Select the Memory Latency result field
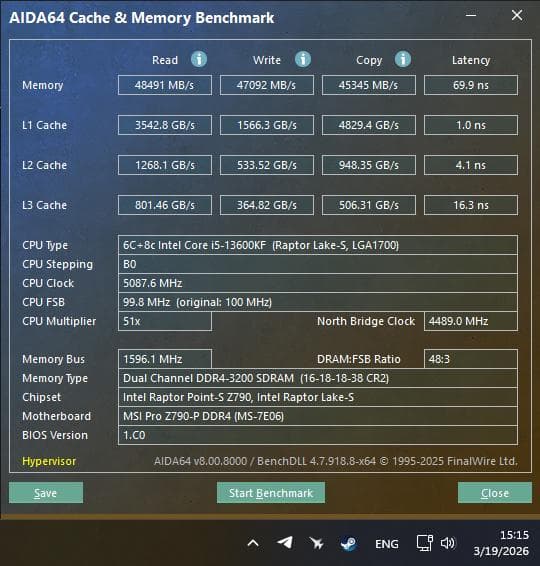This screenshot has height=566, width=540. (x=471, y=85)
